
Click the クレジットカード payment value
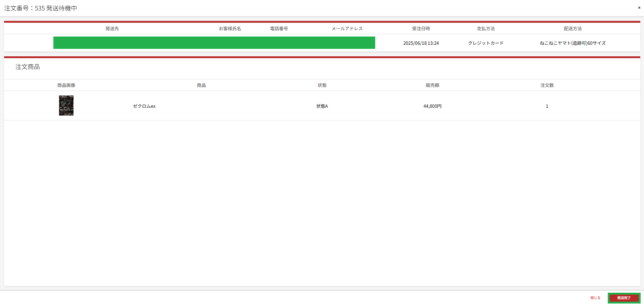(486, 43)
